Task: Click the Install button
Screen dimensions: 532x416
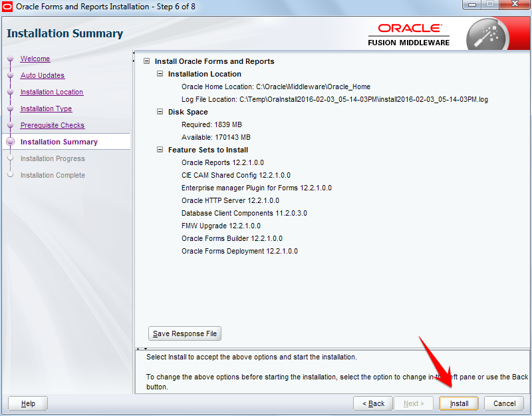Action: (459, 403)
